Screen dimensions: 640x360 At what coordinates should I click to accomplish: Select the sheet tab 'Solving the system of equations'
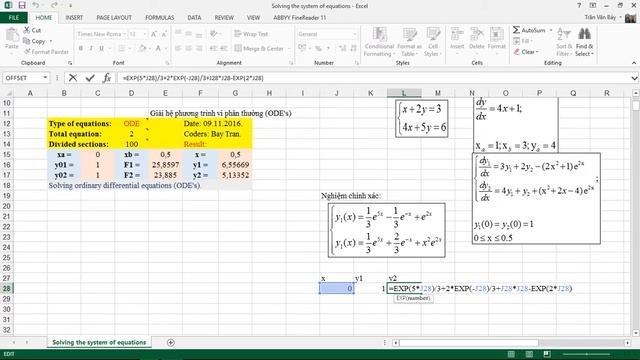[x=99, y=342]
